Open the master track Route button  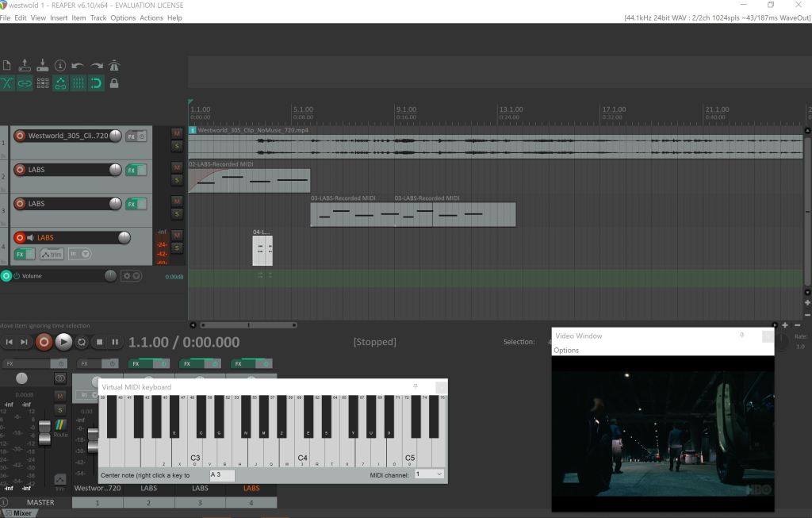pyautogui.click(x=60, y=427)
